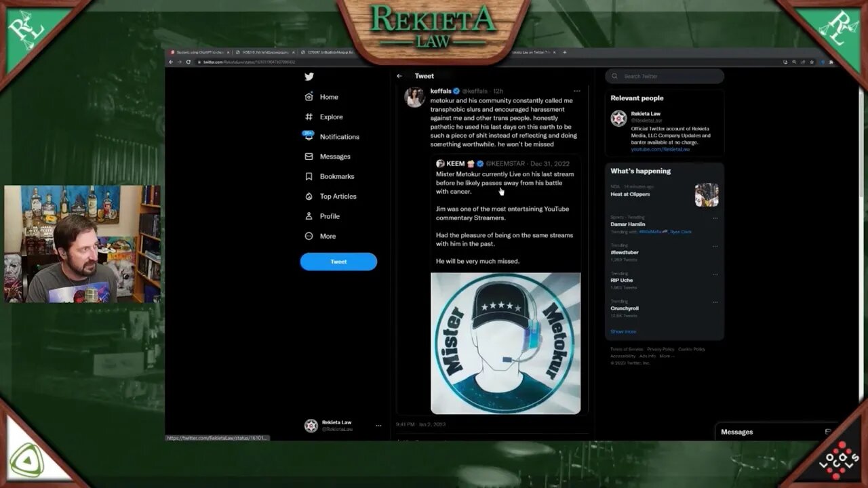Open options for Crunchyroll trend

tap(715, 302)
